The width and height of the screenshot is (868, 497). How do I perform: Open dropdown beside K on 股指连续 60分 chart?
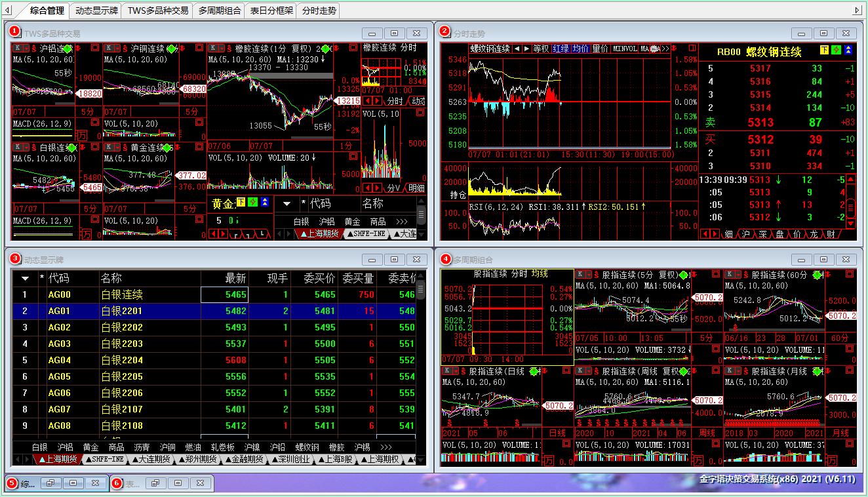coord(740,275)
